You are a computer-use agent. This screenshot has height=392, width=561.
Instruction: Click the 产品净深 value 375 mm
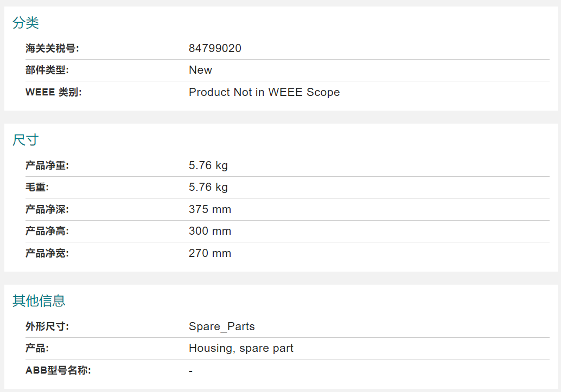(x=210, y=209)
